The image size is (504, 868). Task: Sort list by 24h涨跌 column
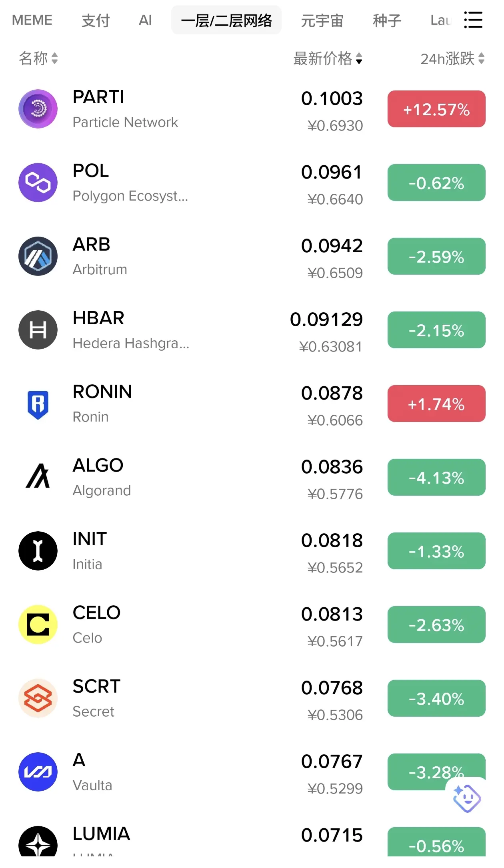pyautogui.click(x=453, y=58)
